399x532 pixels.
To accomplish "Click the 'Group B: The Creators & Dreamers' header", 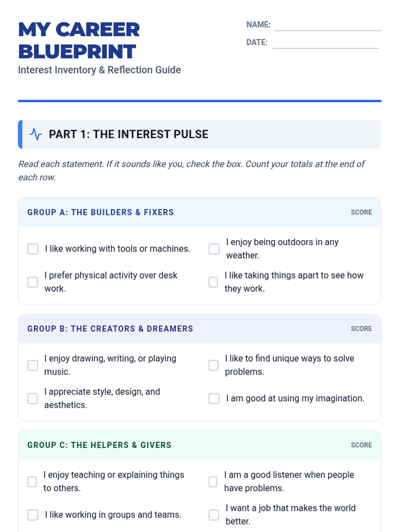I will point(110,329).
